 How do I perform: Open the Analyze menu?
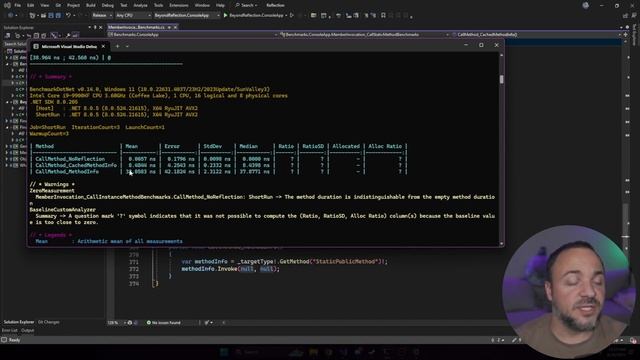(140, 5)
